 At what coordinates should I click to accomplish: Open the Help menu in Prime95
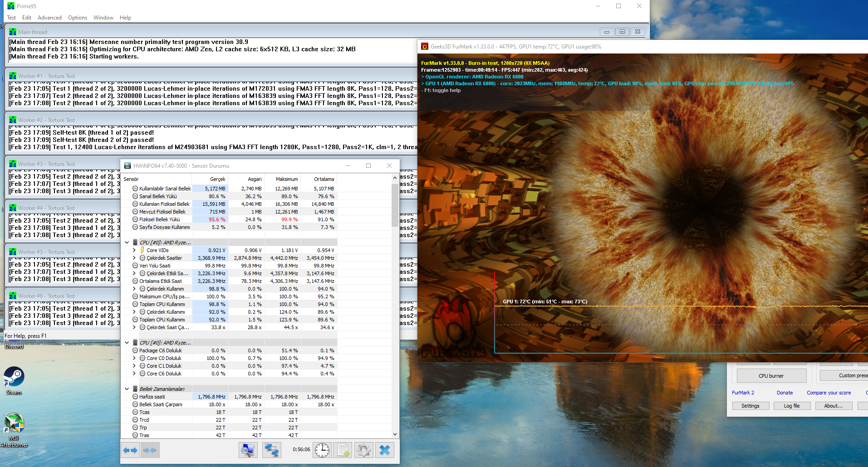(x=125, y=18)
